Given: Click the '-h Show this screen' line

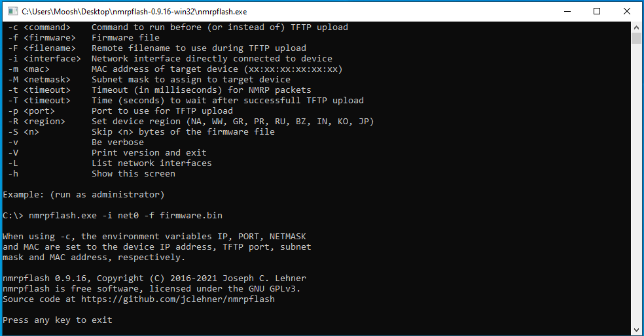Looking at the screenshot, I should coord(92,173).
